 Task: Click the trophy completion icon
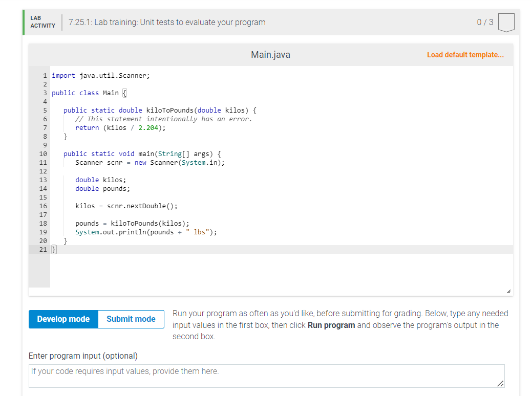(x=506, y=22)
